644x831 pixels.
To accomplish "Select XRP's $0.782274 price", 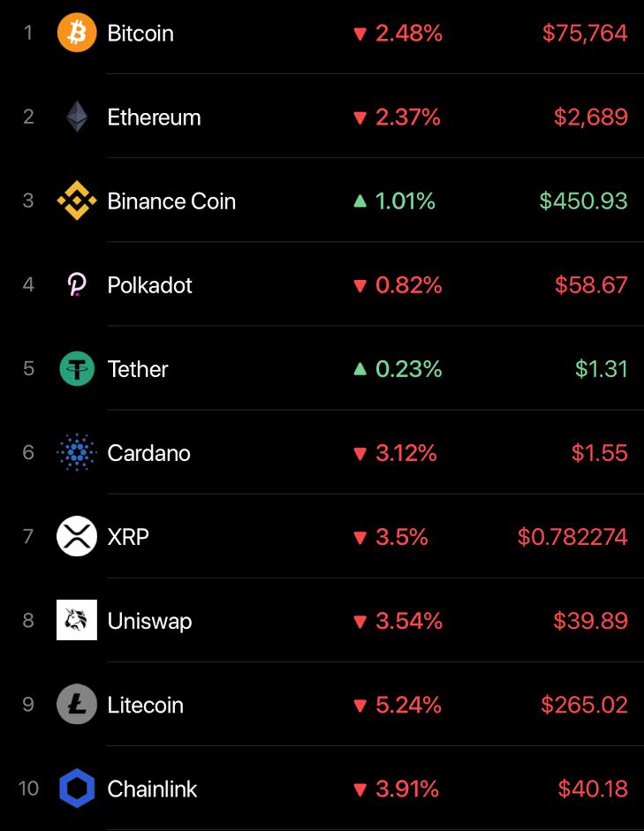I will 572,536.
